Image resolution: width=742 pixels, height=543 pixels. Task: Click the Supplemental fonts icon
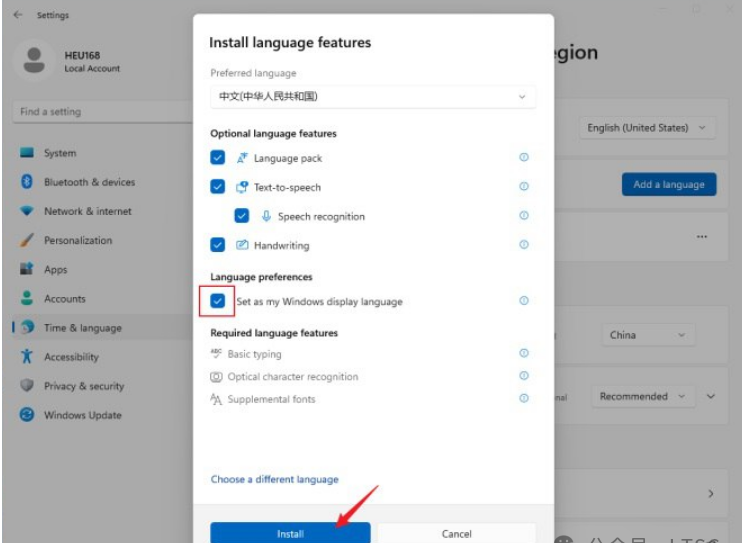216,399
